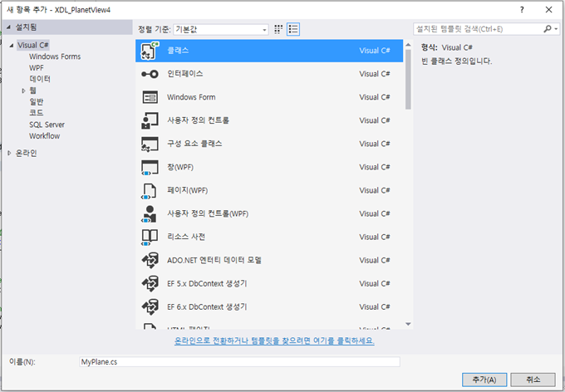565x392 pixels.
Task: Expand the 온라인 section
Action: [x=9, y=153]
